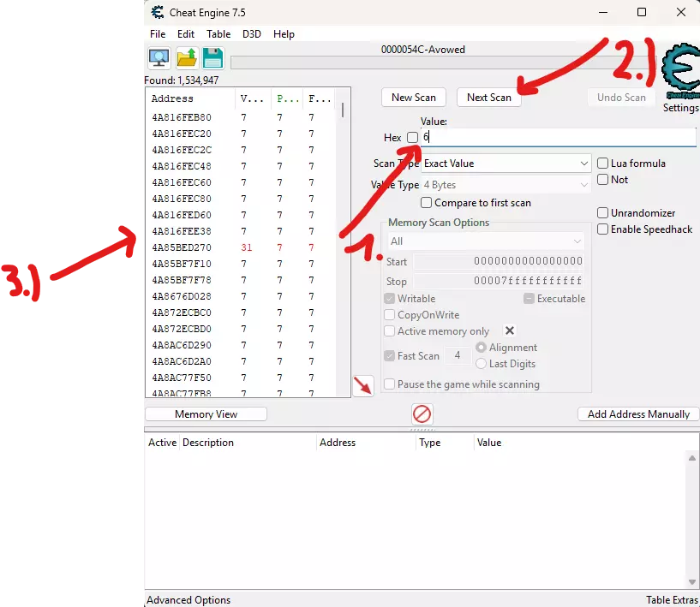The height and width of the screenshot is (607, 700).
Task: Click the Value input field
Action: click(x=558, y=137)
